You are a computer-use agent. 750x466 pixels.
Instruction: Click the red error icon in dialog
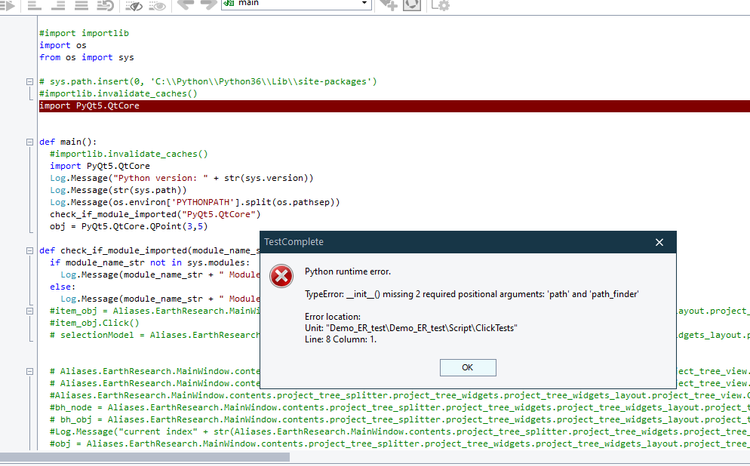[x=283, y=276]
